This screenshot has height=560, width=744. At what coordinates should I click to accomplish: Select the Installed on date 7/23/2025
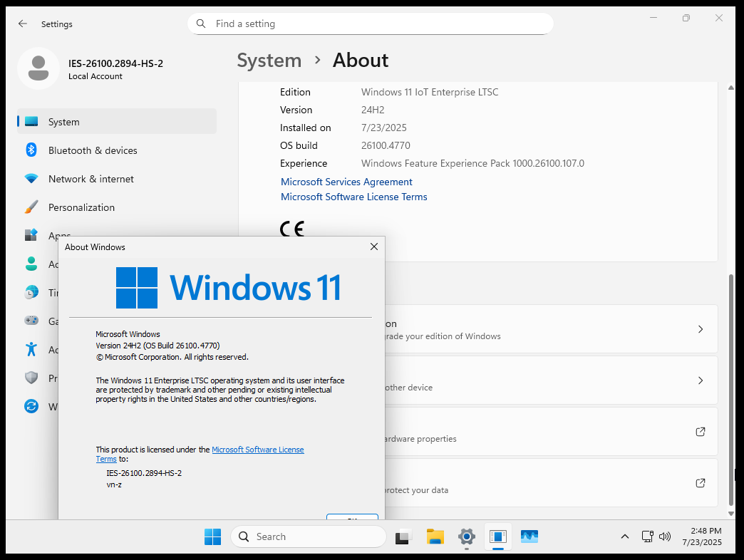tap(384, 128)
